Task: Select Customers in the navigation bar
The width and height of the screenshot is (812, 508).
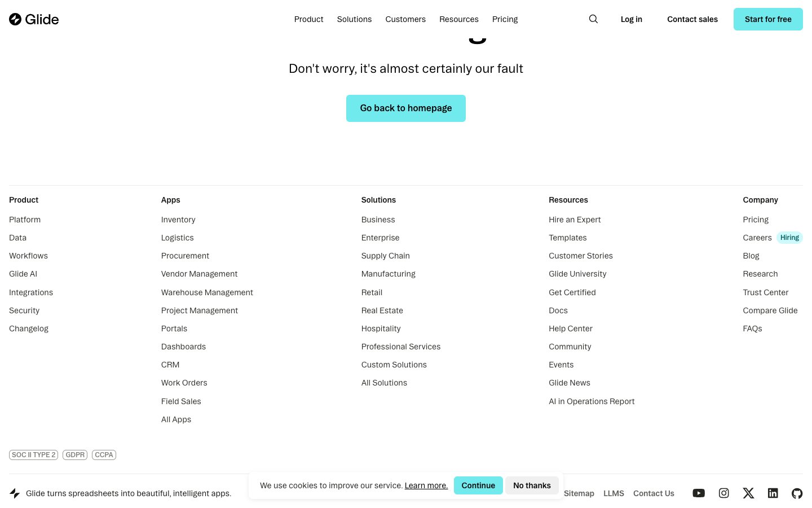Action: click(x=405, y=19)
